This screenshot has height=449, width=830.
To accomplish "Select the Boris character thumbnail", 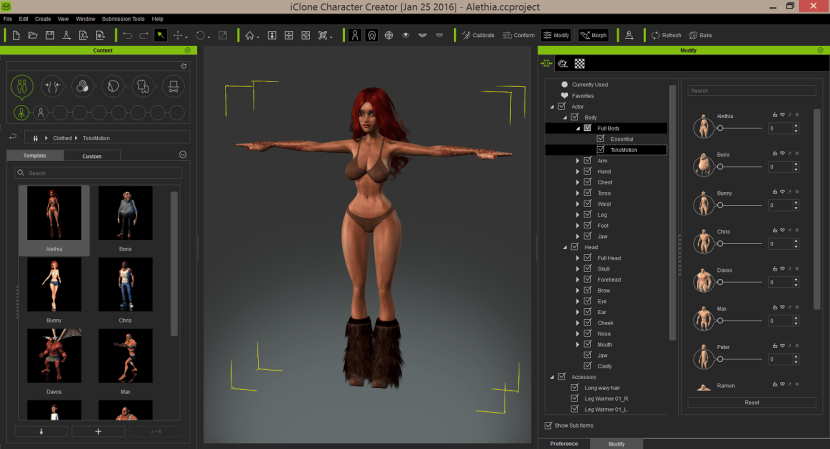I will click(x=125, y=214).
